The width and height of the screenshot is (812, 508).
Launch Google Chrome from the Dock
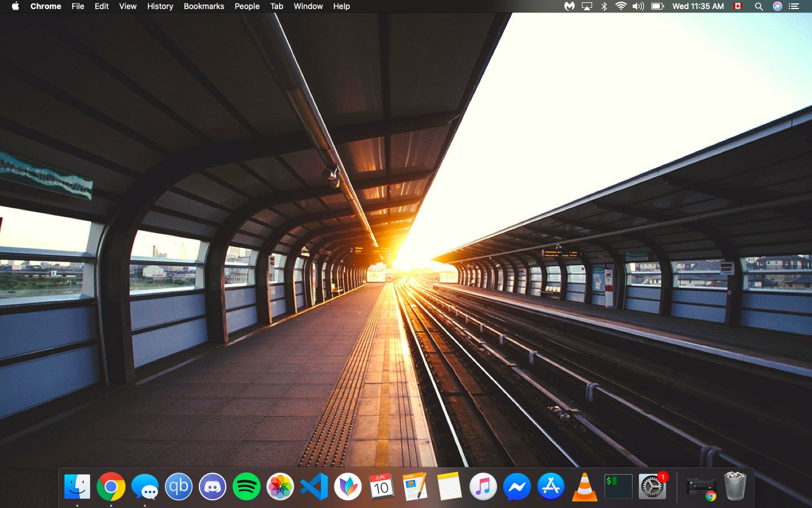point(111,487)
